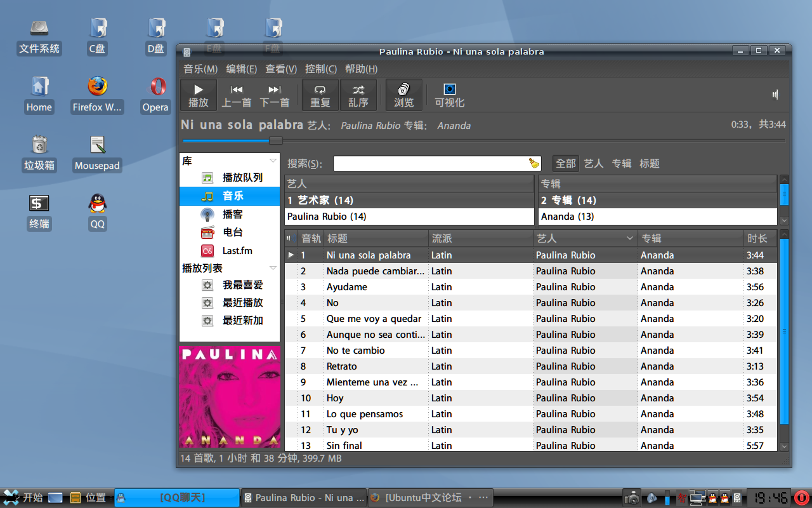Skip to the next track
The width and height of the screenshot is (812, 508).
275,95
